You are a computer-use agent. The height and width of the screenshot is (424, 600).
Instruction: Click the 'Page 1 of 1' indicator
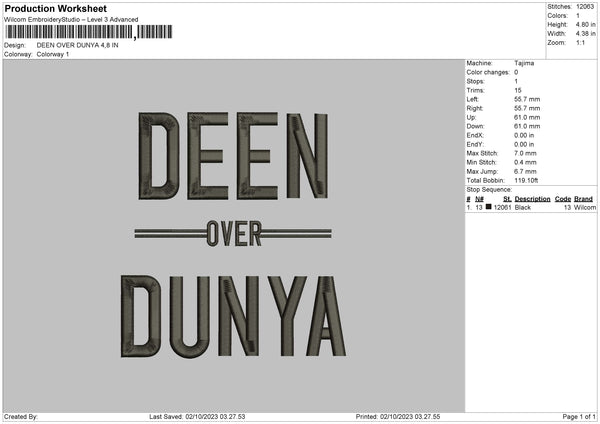click(579, 417)
